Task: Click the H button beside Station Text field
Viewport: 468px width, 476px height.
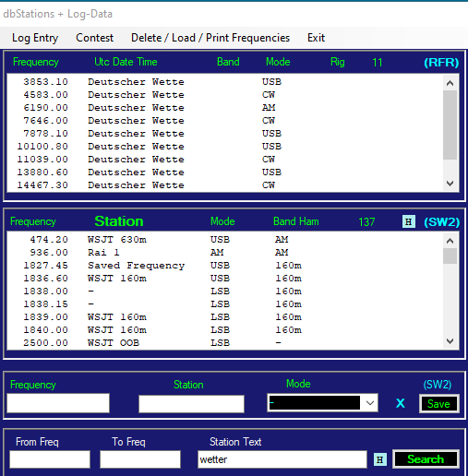Action: tap(380, 459)
